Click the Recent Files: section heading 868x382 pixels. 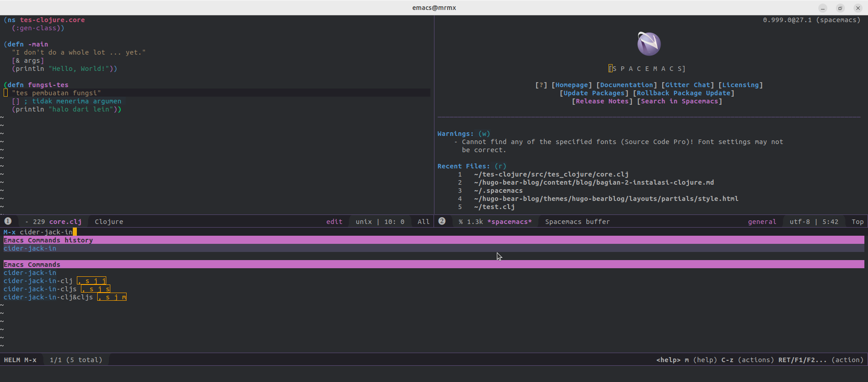point(463,166)
